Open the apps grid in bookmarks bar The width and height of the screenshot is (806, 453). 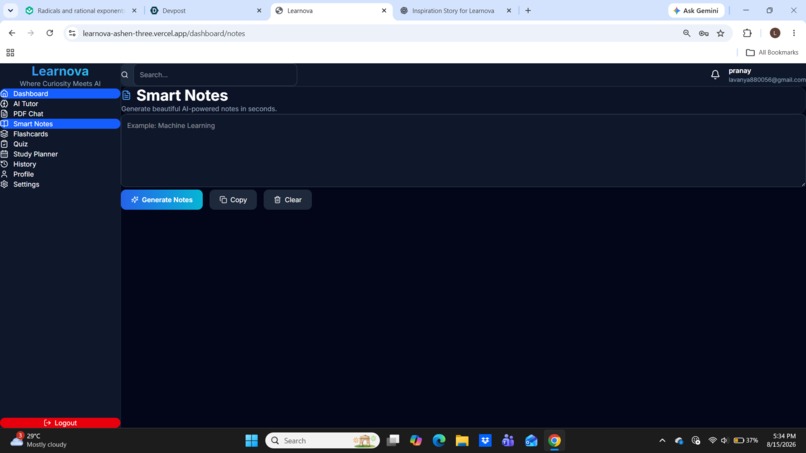pos(10,52)
